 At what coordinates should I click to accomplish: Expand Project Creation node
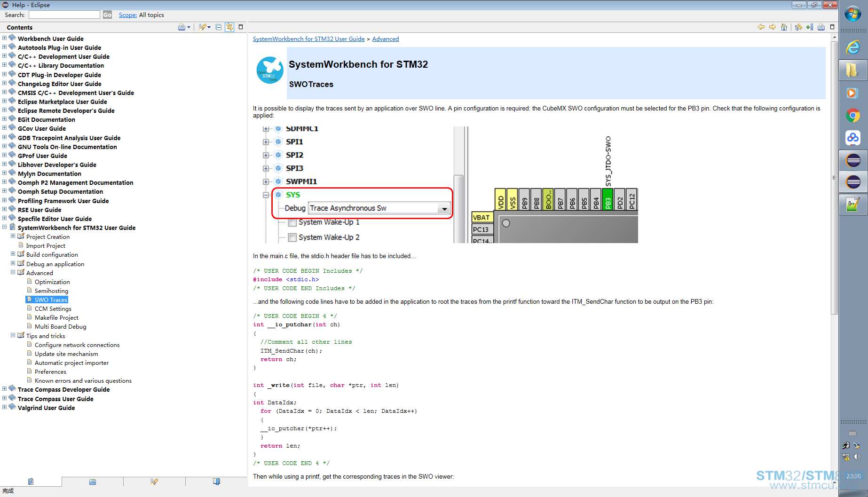coord(13,236)
